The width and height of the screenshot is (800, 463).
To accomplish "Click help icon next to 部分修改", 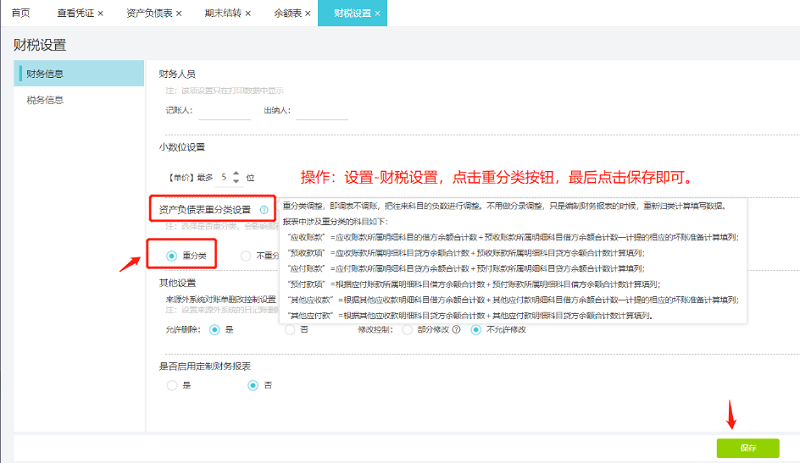I will click(x=456, y=329).
